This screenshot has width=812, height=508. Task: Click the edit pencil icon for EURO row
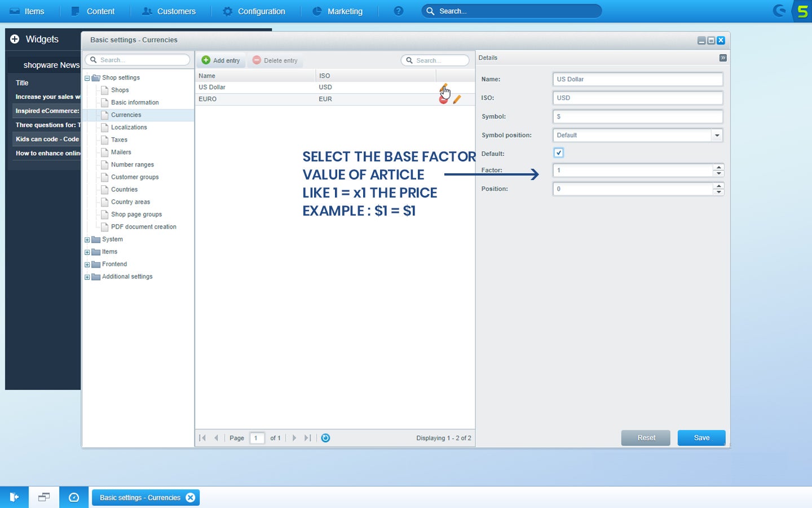coord(457,99)
